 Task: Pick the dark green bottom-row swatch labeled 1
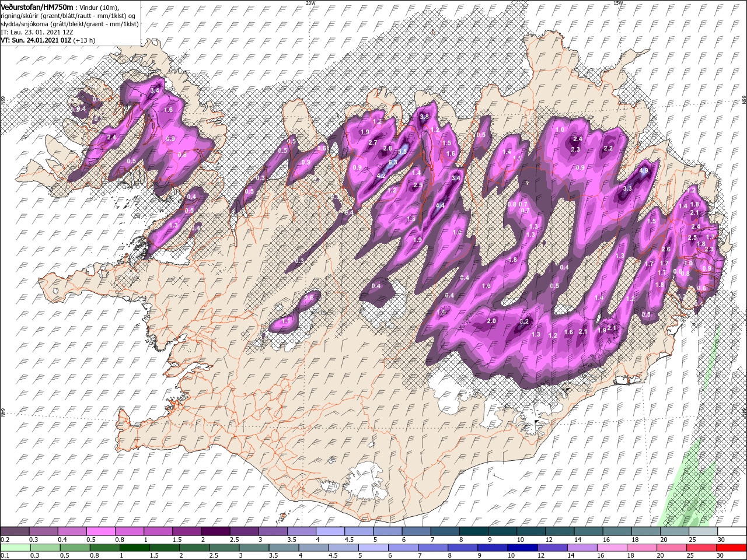point(134,548)
